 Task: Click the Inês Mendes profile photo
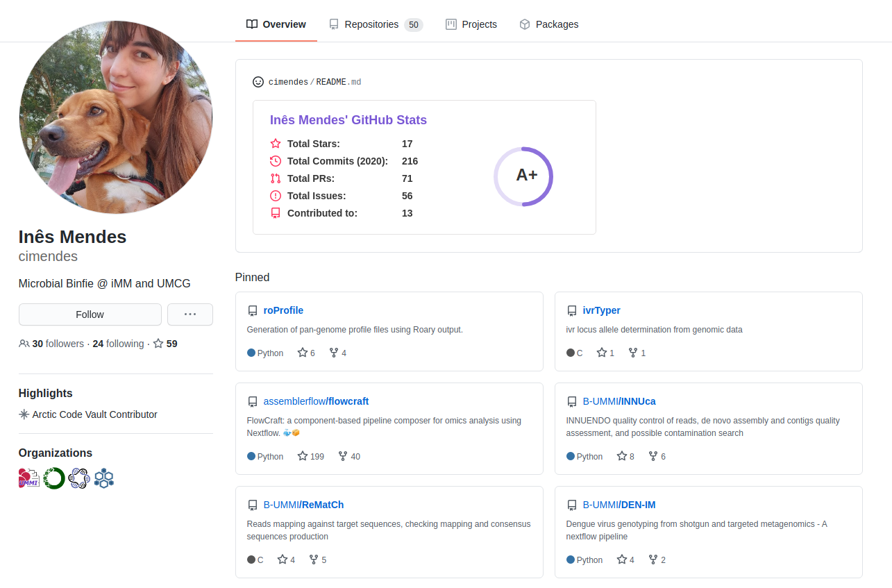pyautogui.click(x=116, y=117)
